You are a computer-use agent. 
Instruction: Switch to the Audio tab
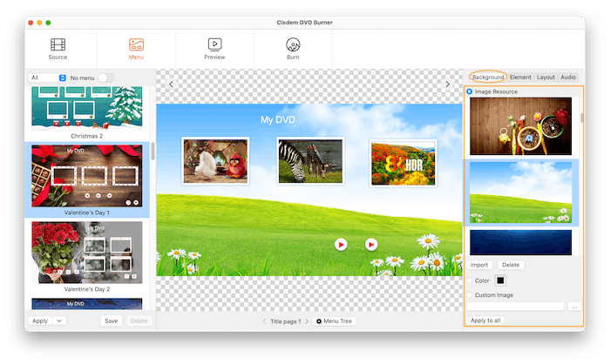pyautogui.click(x=568, y=78)
